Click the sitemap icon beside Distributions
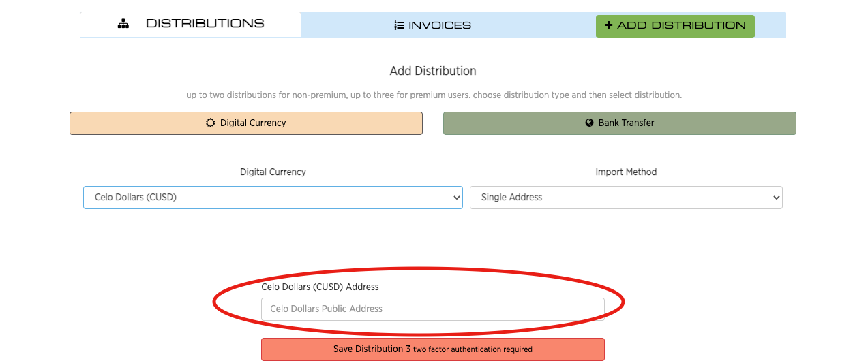Viewport: 868px width, 361px height. (123, 24)
